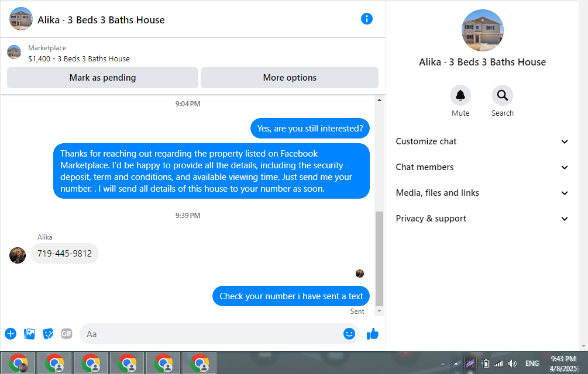The width and height of the screenshot is (588, 374).
Task: Open the conversation information icon
Action: [x=366, y=19]
